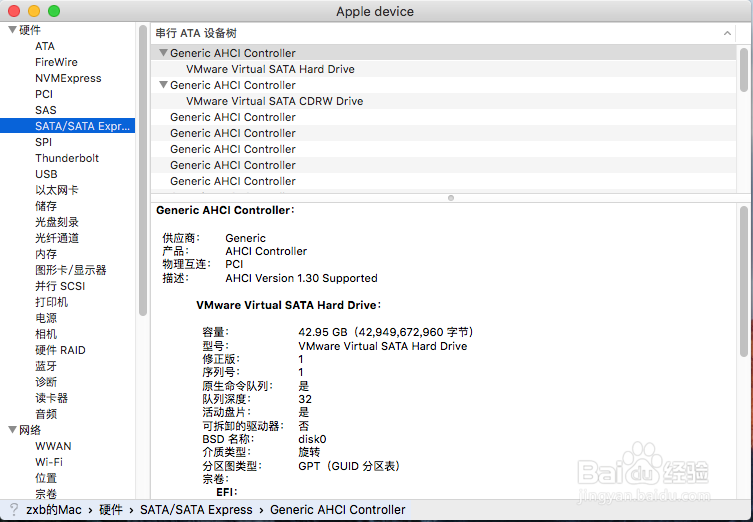Select 读卡器 in the sidebar
The height and width of the screenshot is (522, 753).
tap(51, 398)
